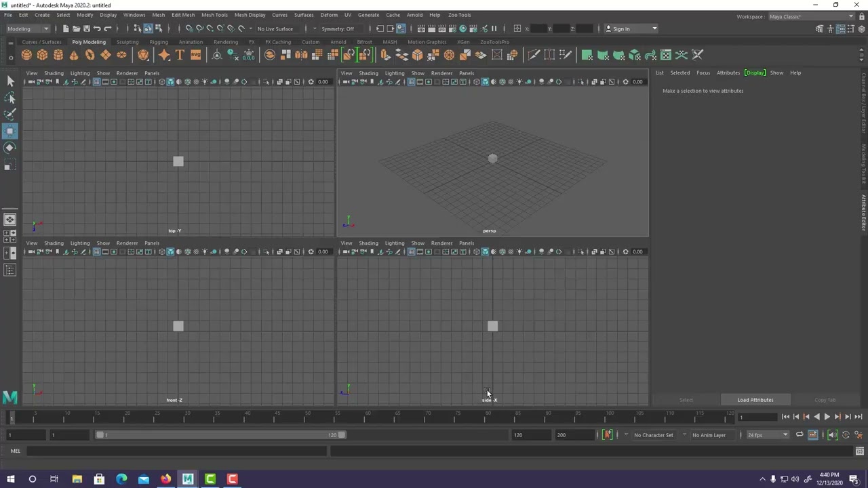Open the shelf options gear menu
Screen dimensions: 868x488
[10, 58]
